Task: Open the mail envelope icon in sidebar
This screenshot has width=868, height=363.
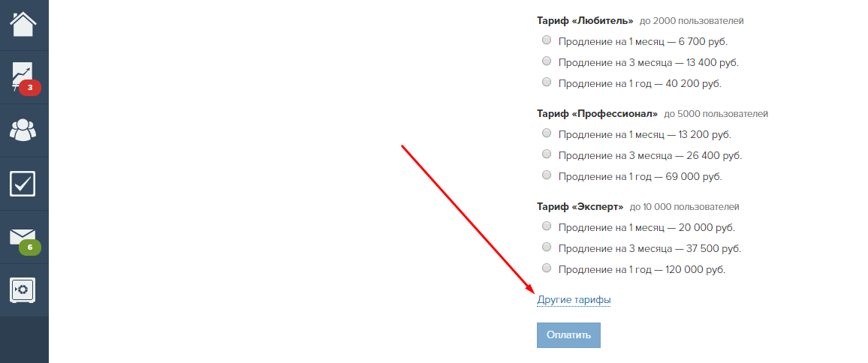Action: 23,236
